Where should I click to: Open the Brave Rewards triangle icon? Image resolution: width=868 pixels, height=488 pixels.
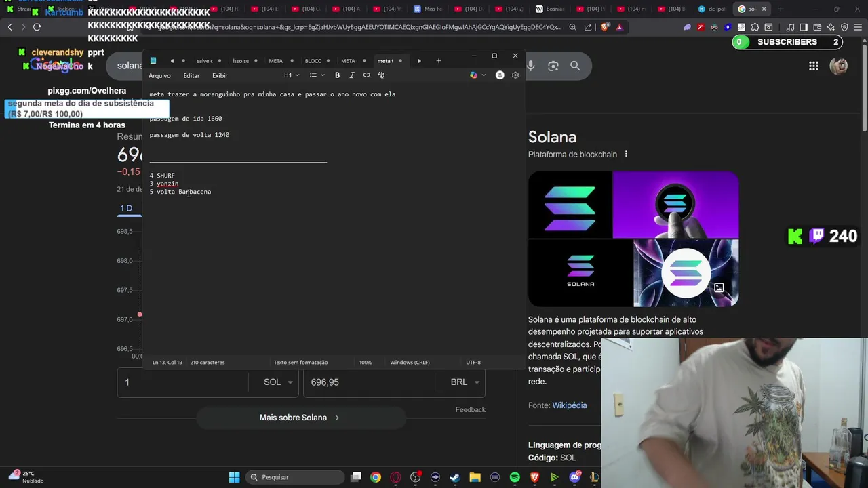(x=619, y=27)
